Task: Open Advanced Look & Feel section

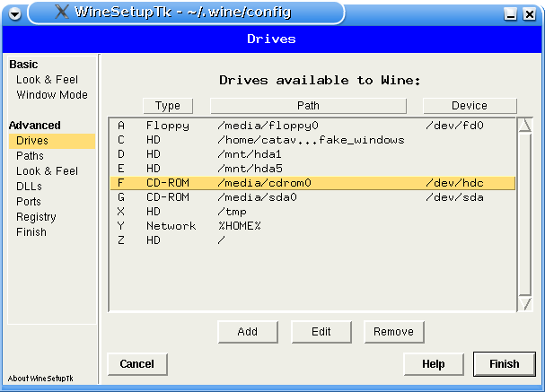Action: point(47,171)
